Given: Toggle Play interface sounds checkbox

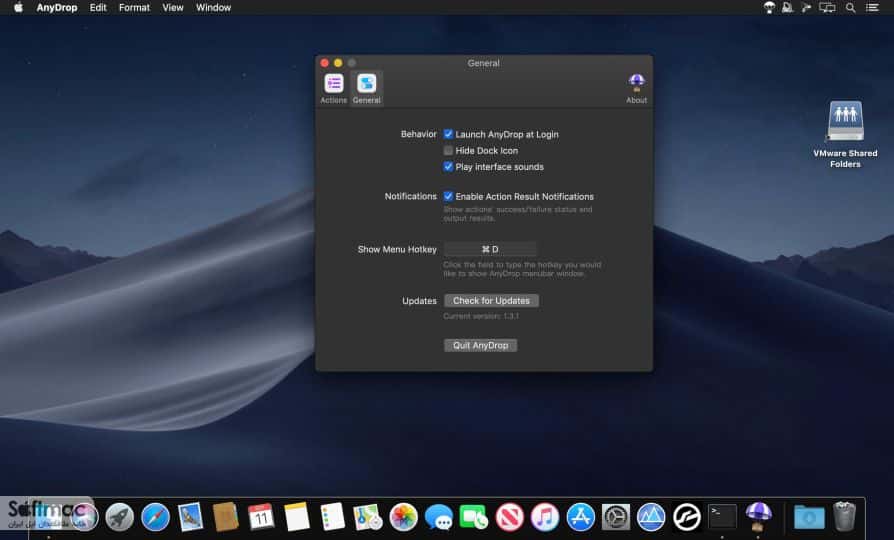Looking at the screenshot, I should click(x=448, y=167).
